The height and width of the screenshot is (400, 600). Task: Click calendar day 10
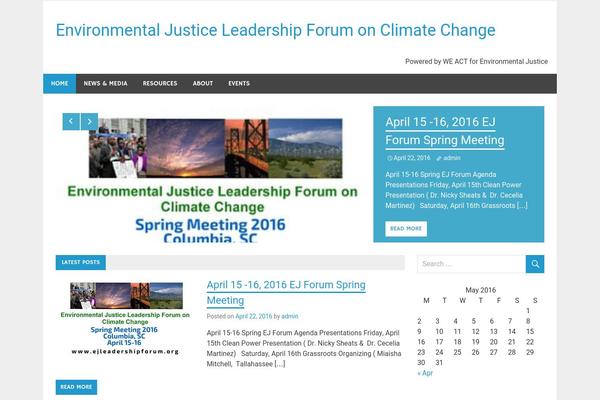pyautogui.click(x=439, y=331)
